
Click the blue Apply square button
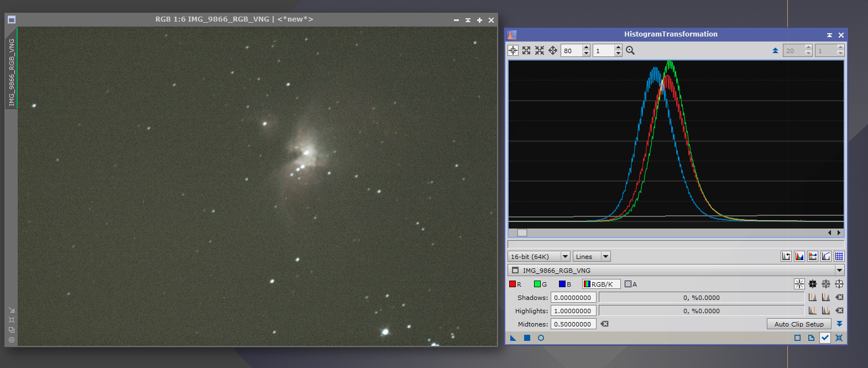click(x=527, y=338)
